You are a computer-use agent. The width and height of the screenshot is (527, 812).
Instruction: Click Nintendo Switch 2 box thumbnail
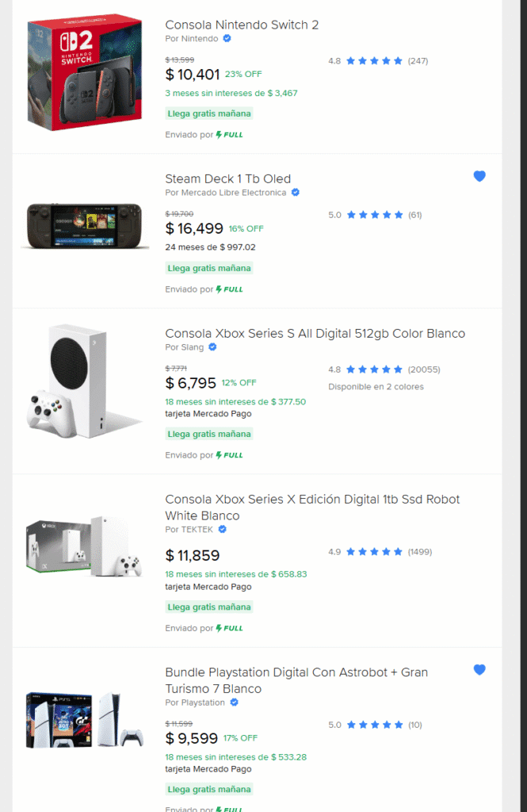84,73
